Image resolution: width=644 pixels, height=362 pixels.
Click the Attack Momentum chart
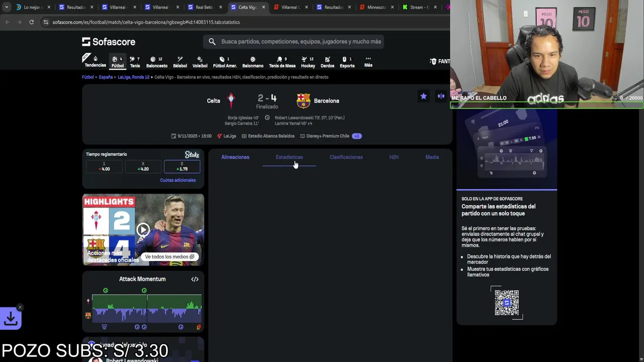[146, 308]
